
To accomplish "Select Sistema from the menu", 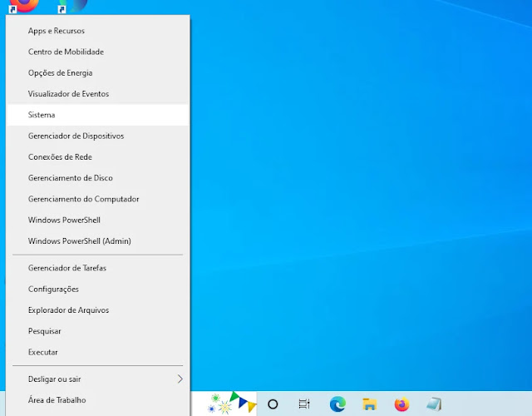I will [x=42, y=115].
